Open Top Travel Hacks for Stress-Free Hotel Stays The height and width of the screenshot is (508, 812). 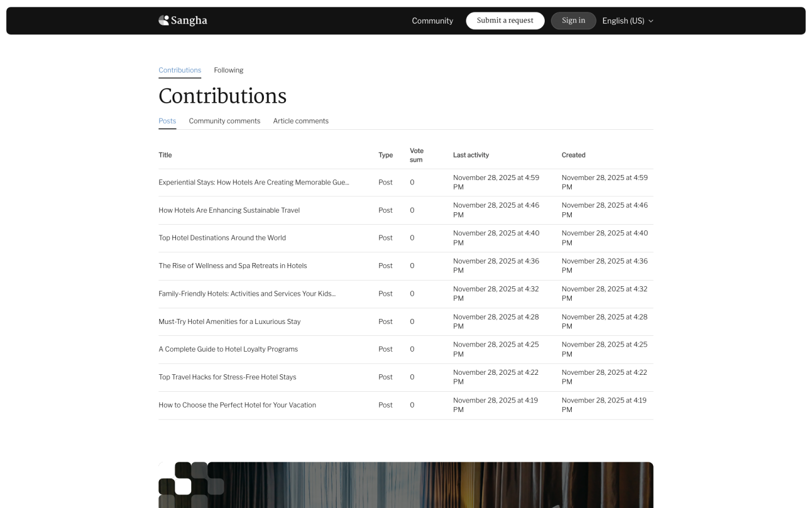(227, 377)
